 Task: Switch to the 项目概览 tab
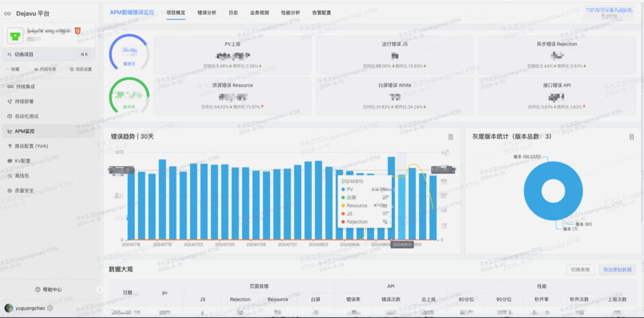(x=176, y=13)
